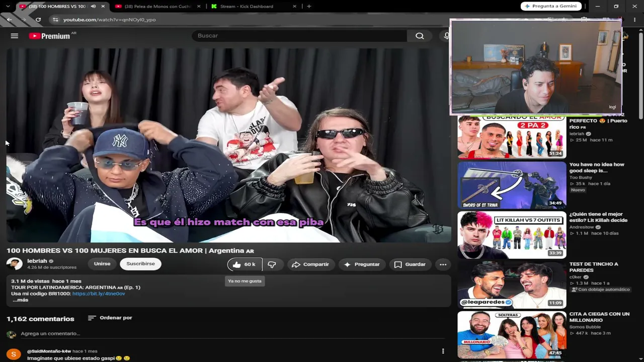The image size is (644, 362).
Task: Open options menu for SaidMontaño comment
Action: pyautogui.click(x=443, y=351)
